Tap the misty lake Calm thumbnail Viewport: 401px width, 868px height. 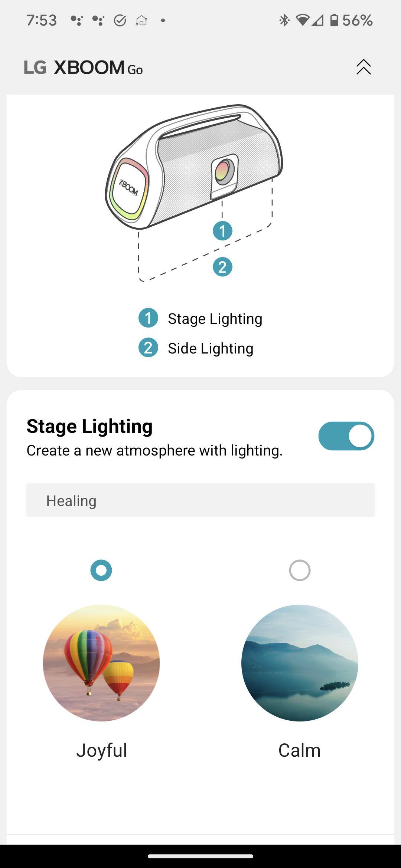[300, 663]
